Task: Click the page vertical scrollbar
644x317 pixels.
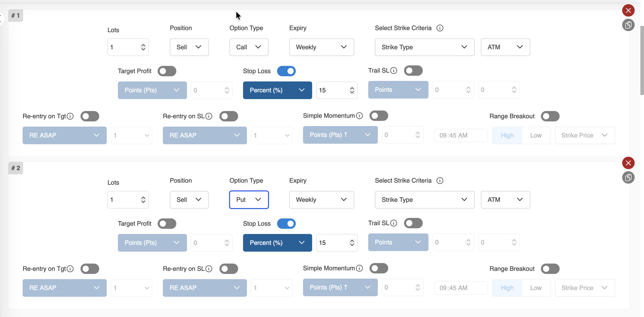Action: coord(642,60)
